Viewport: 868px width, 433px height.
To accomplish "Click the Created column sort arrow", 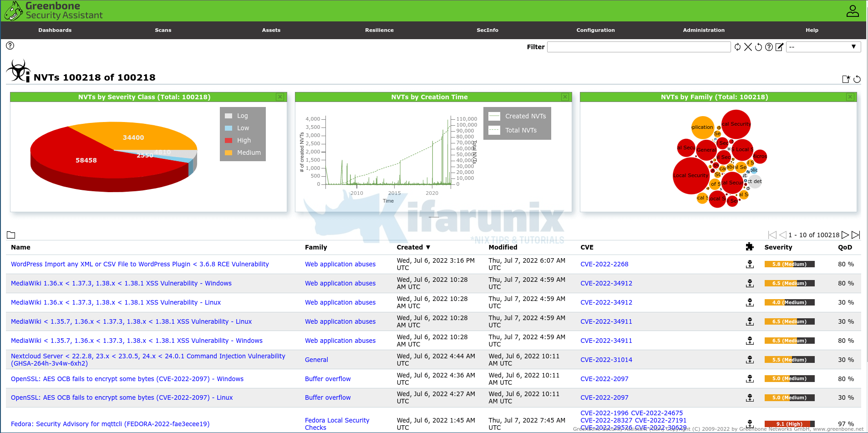I will (428, 247).
